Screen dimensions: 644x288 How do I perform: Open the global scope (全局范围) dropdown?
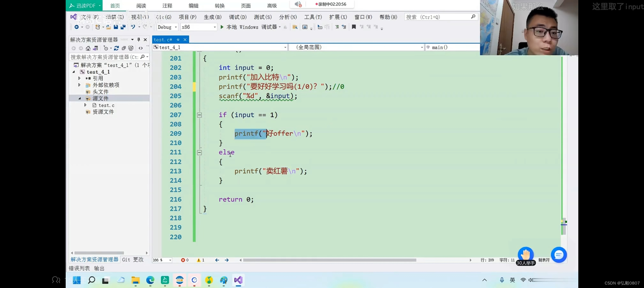tap(357, 47)
